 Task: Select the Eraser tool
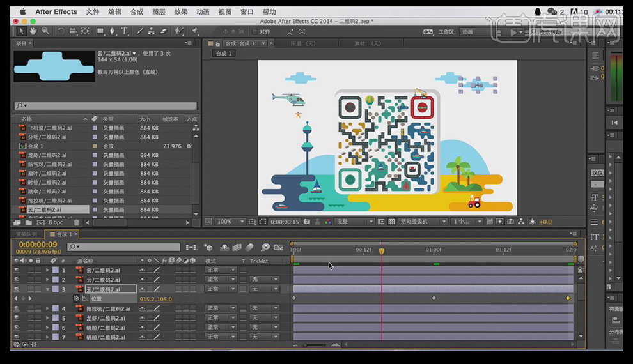163,31
